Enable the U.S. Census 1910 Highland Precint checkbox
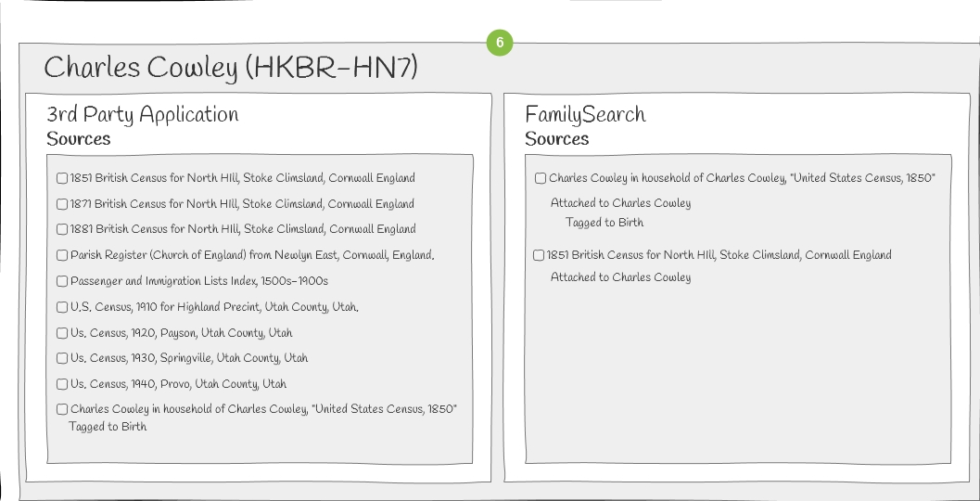Image resolution: width=980 pixels, height=501 pixels. pos(62,307)
